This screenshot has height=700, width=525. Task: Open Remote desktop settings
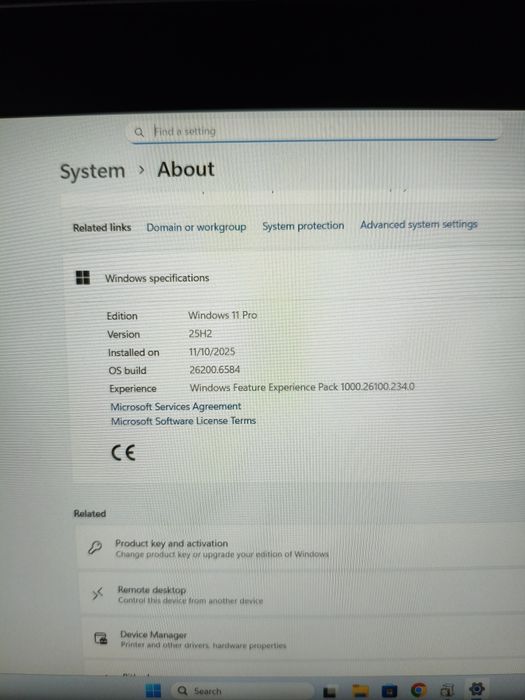[x=304, y=595]
